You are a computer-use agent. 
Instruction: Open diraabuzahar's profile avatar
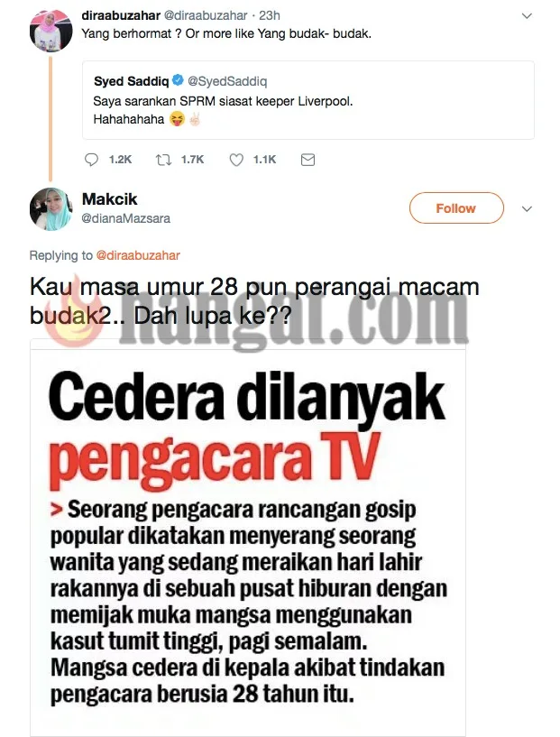pos(51,29)
